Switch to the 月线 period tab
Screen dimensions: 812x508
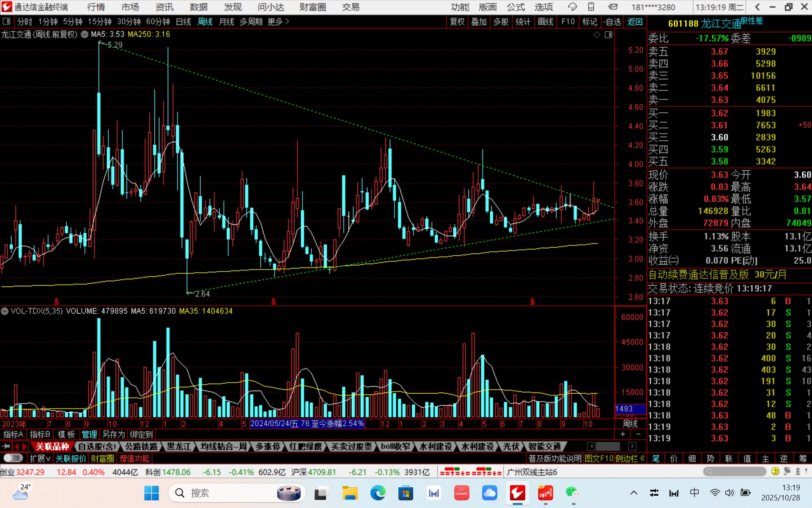pos(226,21)
